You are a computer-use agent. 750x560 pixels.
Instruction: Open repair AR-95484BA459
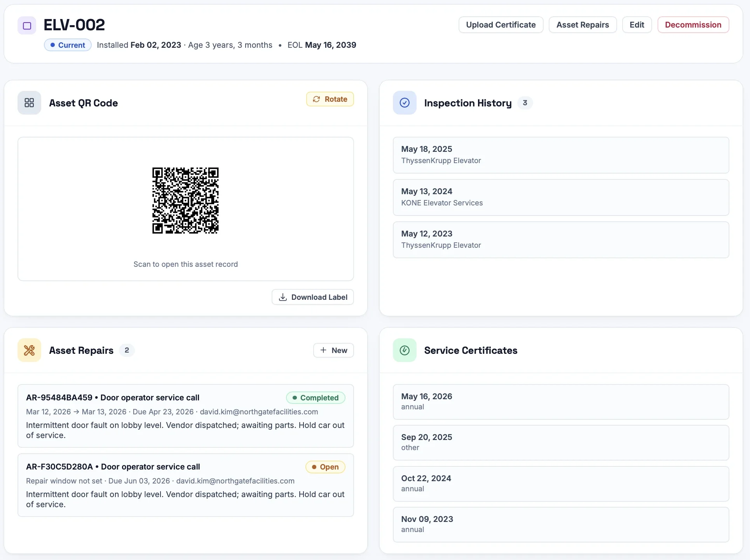click(x=185, y=416)
